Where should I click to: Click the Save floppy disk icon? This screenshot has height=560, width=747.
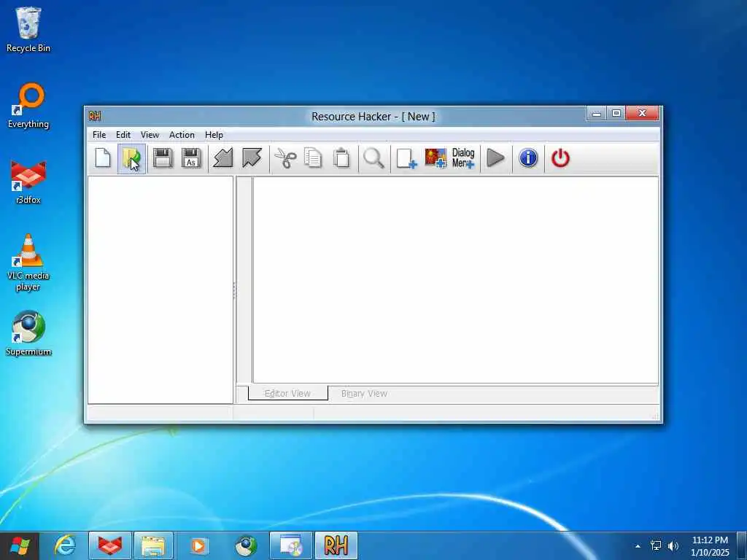[x=163, y=158]
